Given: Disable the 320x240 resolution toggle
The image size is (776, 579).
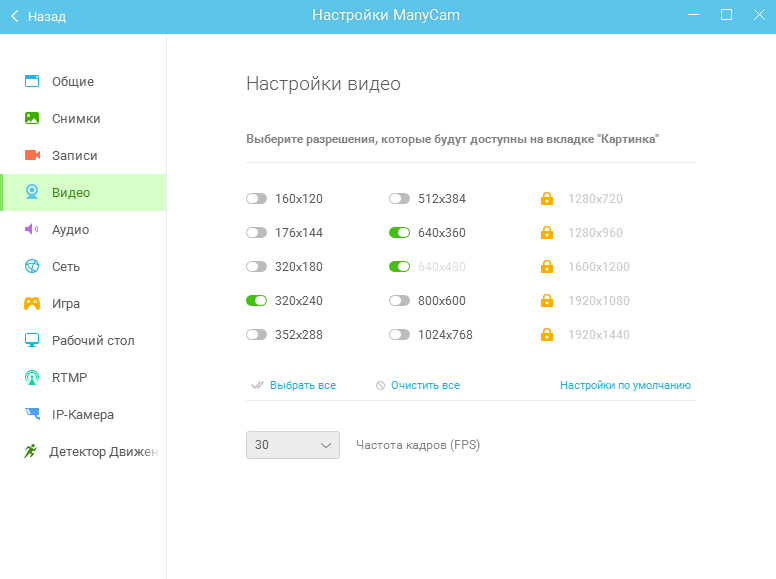Looking at the screenshot, I should coord(256,301).
